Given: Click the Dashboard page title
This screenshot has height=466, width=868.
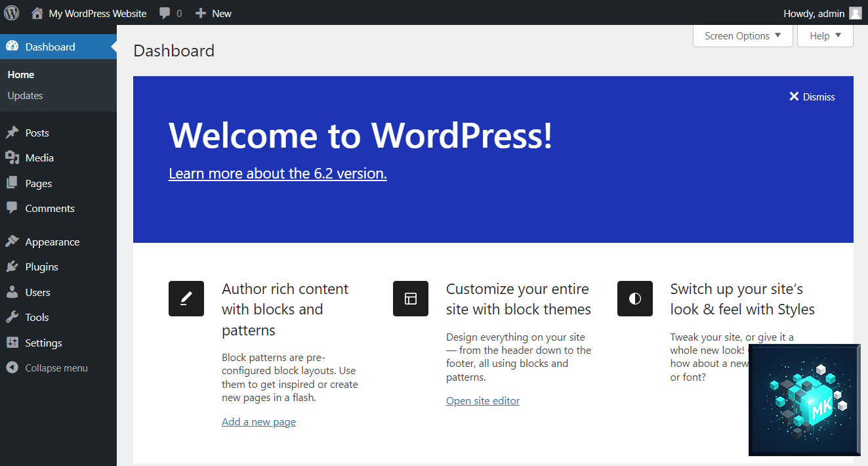Looking at the screenshot, I should pos(174,51).
